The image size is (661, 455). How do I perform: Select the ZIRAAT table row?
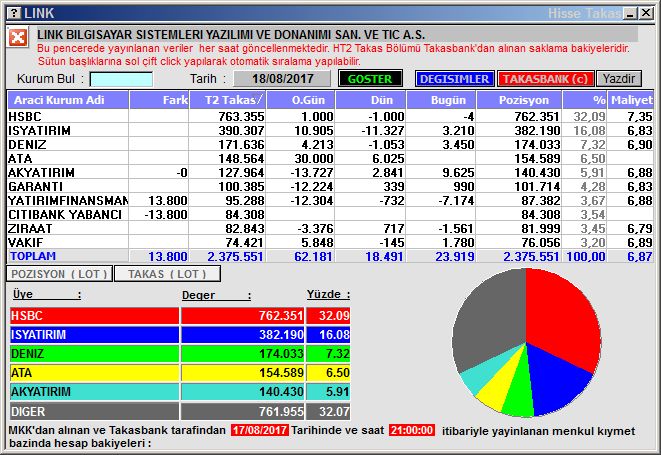330,228
